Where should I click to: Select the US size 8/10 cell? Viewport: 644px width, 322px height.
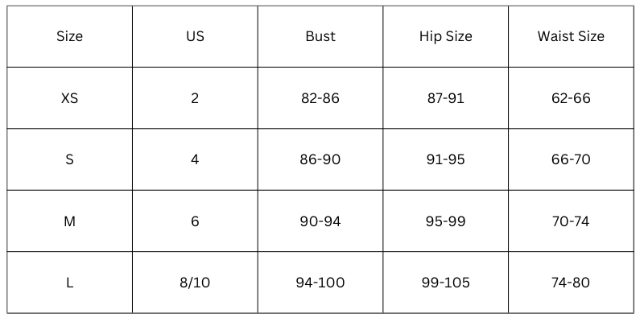195,283
